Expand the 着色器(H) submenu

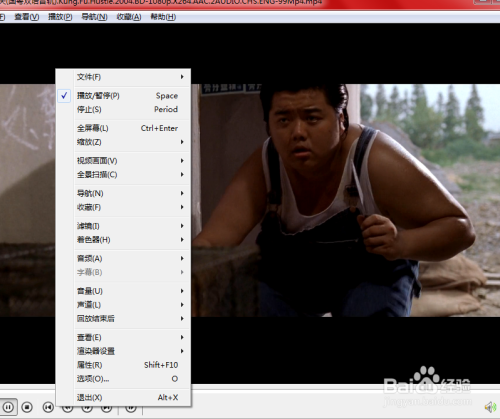click(x=123, y=240)
